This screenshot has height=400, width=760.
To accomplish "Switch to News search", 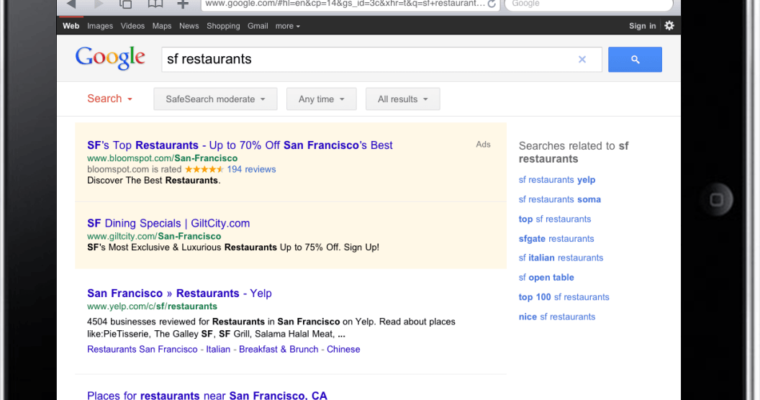I will [x=189, y=26].
